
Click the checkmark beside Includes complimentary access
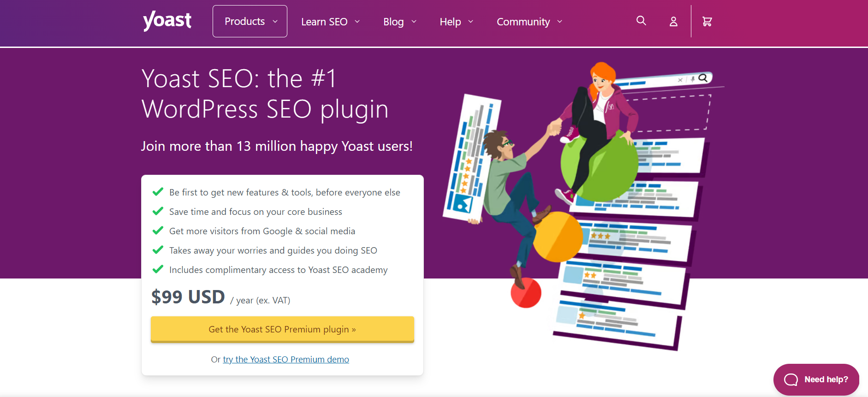coord(158,269)
